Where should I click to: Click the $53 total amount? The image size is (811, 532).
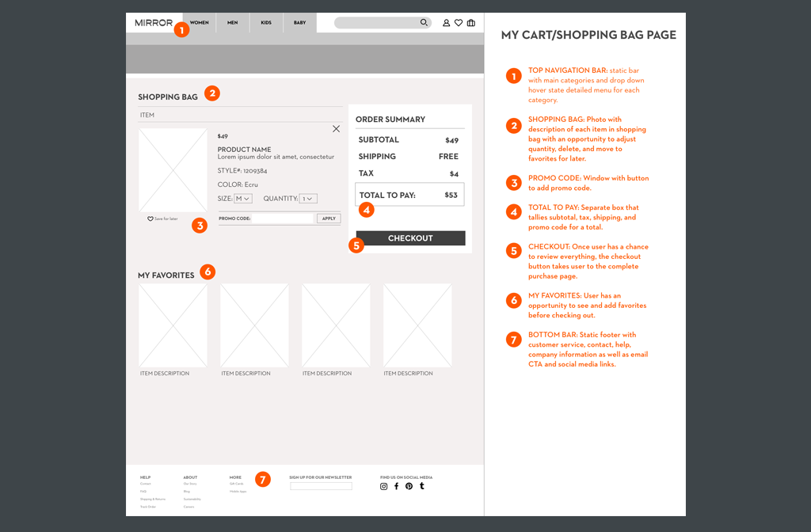[x=451, y=196]
